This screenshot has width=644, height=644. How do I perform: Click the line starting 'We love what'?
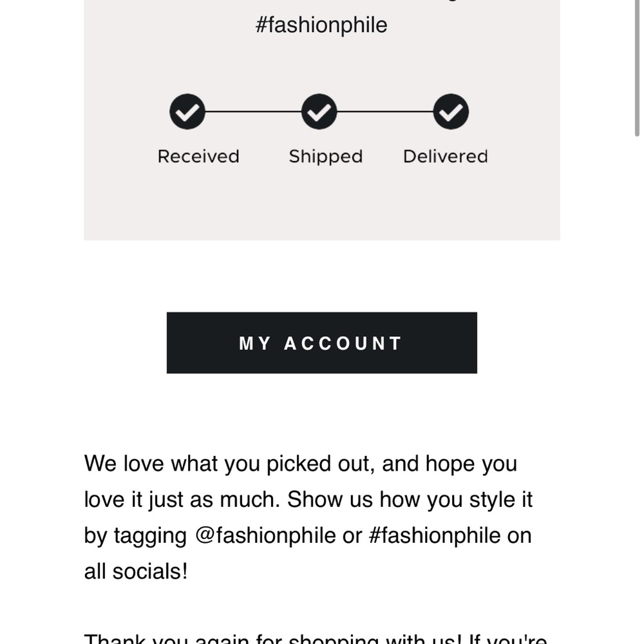(x=301, y=464)
